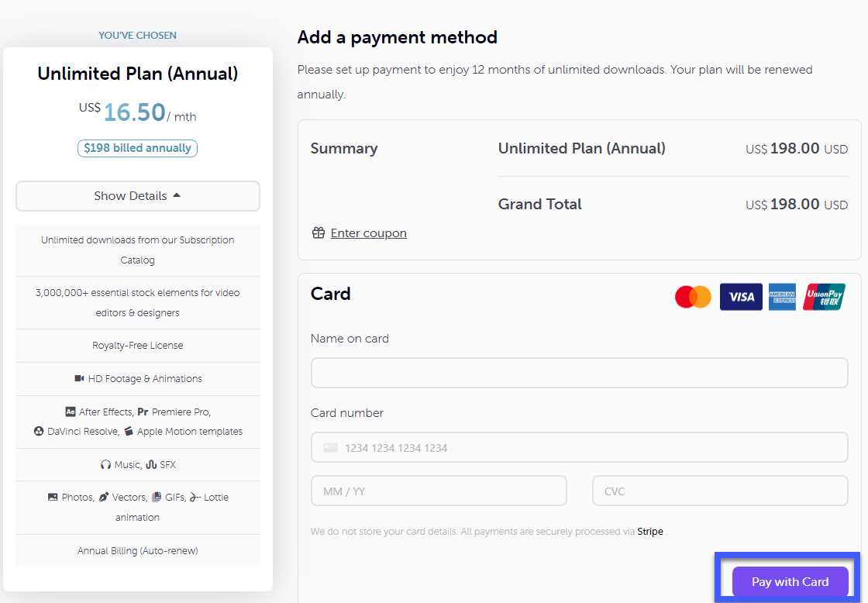
Task: Click the Visa card logo
Action: click(741, 297)
